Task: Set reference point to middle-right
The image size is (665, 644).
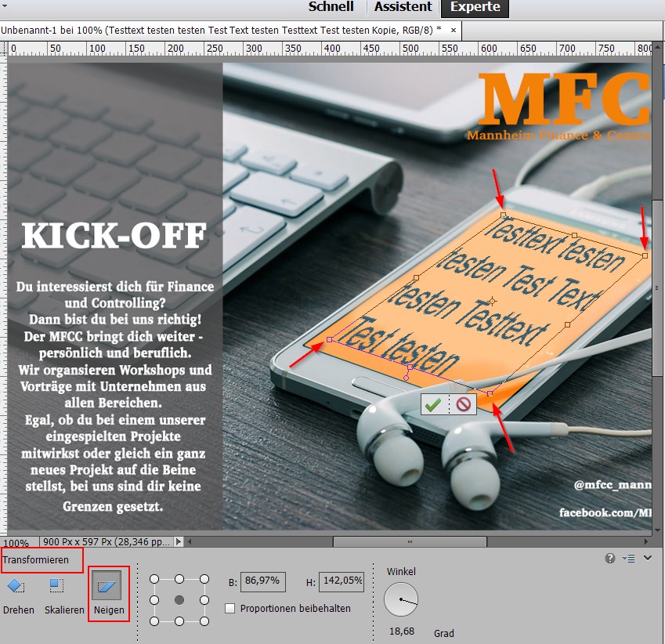Action: (x=204, y=600)
